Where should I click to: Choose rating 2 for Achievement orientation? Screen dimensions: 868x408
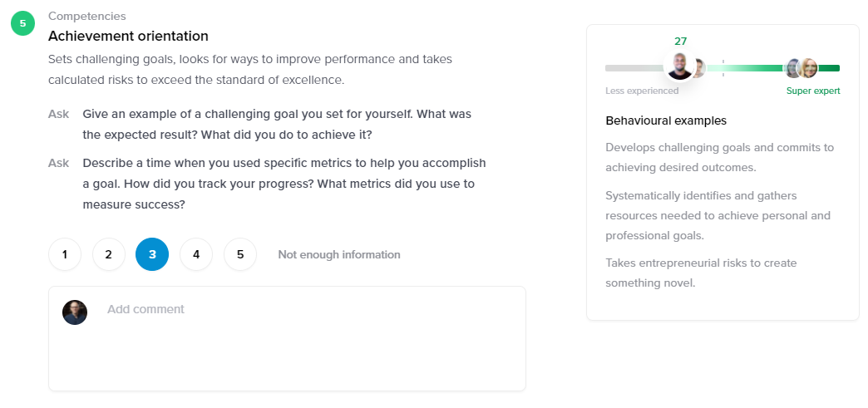108,254
